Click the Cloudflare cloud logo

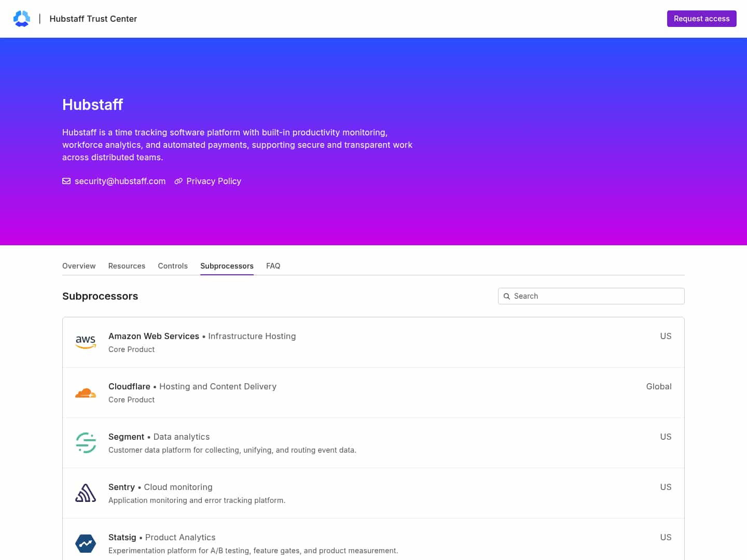click(x=86, y=393)
